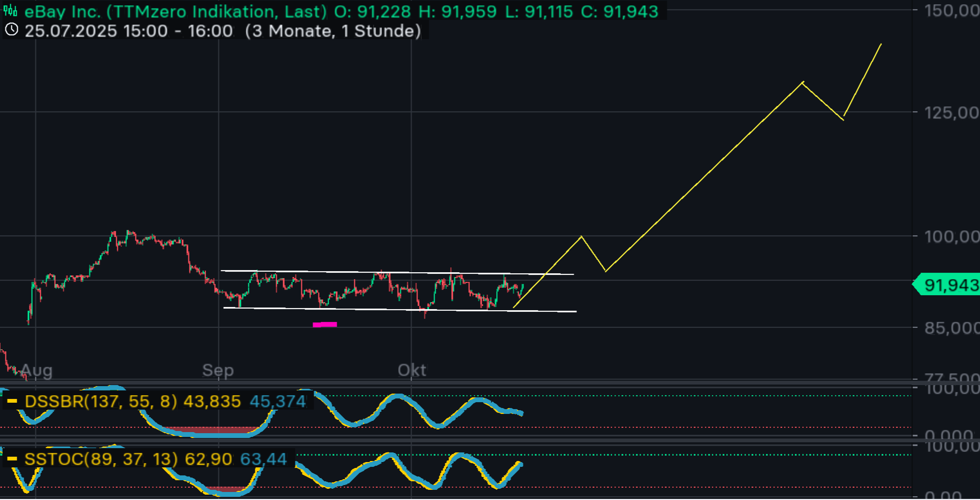Click the DSSBR(137, 55, 8) indicator label
980x500 pixels.
point(101,401)
